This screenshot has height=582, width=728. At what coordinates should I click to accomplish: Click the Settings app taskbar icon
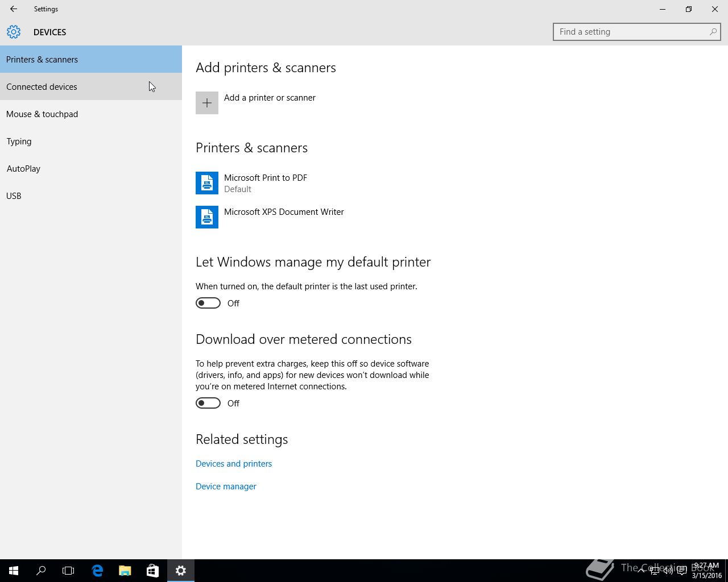181,571
